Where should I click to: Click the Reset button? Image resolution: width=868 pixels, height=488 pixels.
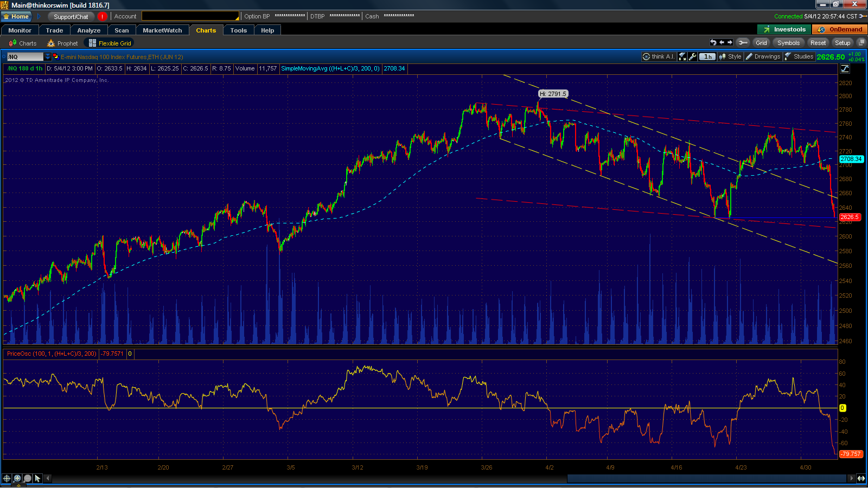coord(818,43)
